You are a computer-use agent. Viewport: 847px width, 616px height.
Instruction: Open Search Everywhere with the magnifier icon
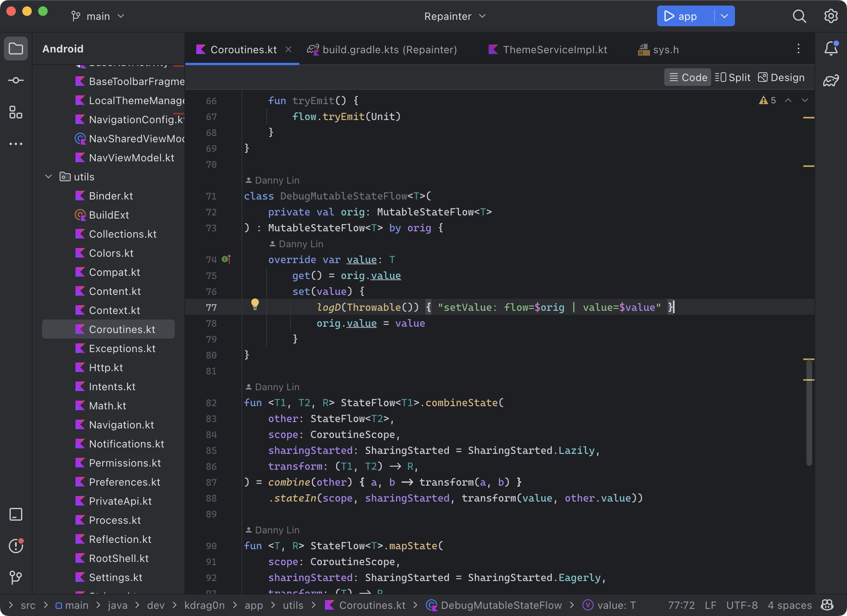coord(800,16)
